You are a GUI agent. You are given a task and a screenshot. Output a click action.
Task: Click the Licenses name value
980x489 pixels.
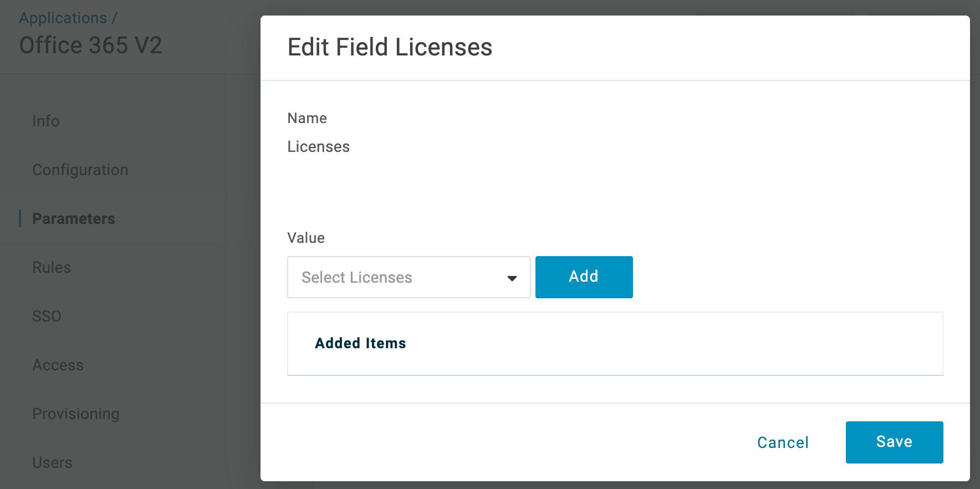click(318, 146)
